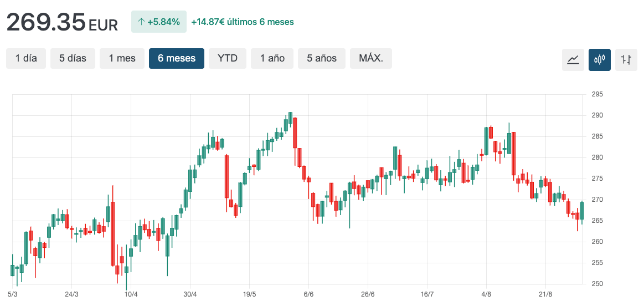Click the +14.87€ últimos 6 meses text

tap(243, 22)
